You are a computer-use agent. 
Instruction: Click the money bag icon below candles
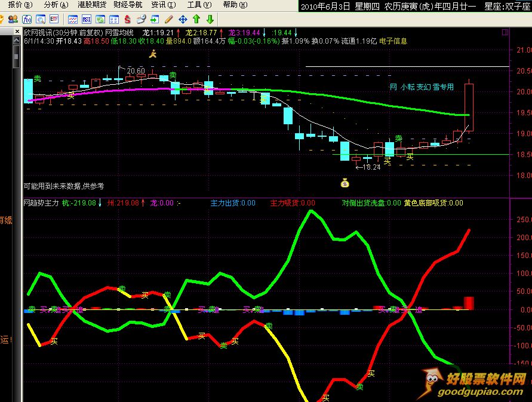(345, 183)
